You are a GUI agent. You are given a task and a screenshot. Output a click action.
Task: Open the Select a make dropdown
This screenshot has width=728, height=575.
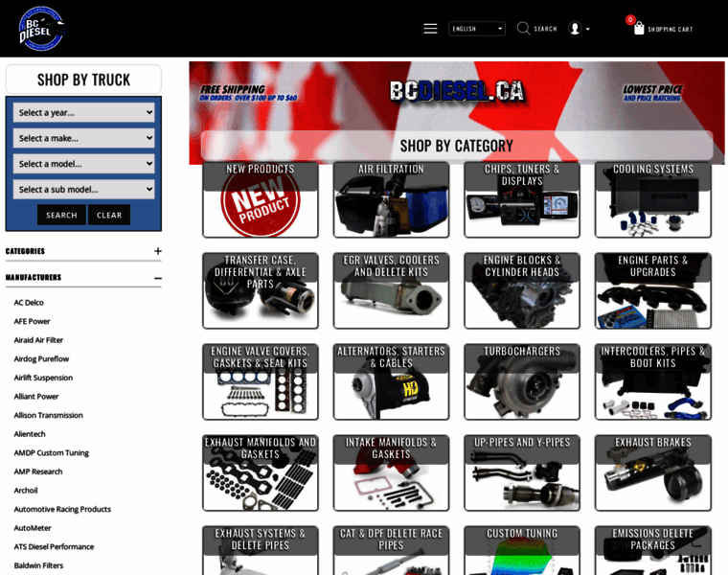coord(83,138)
